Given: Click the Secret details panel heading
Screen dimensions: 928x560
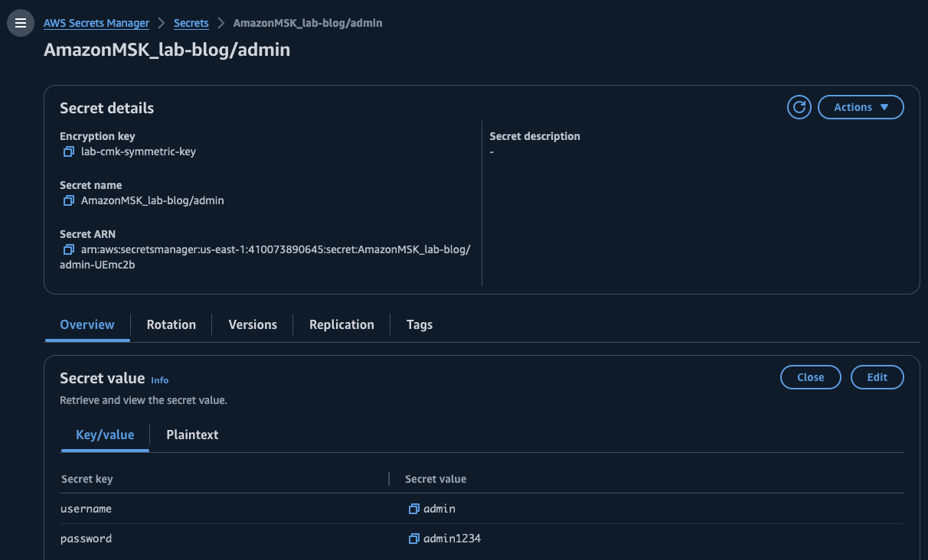Looking at the screenshot, I should point(106,108).
